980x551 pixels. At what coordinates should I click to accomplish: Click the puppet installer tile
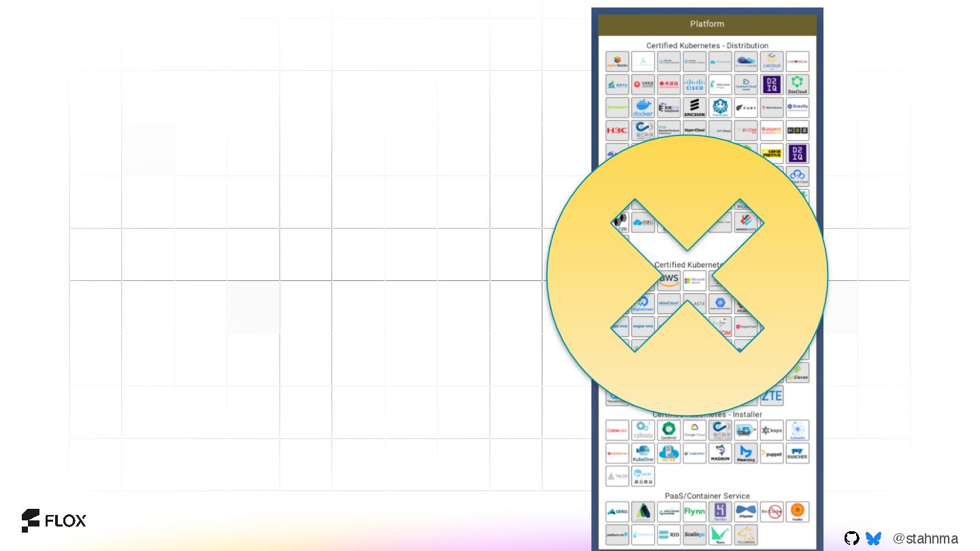[x=772, y=453]
